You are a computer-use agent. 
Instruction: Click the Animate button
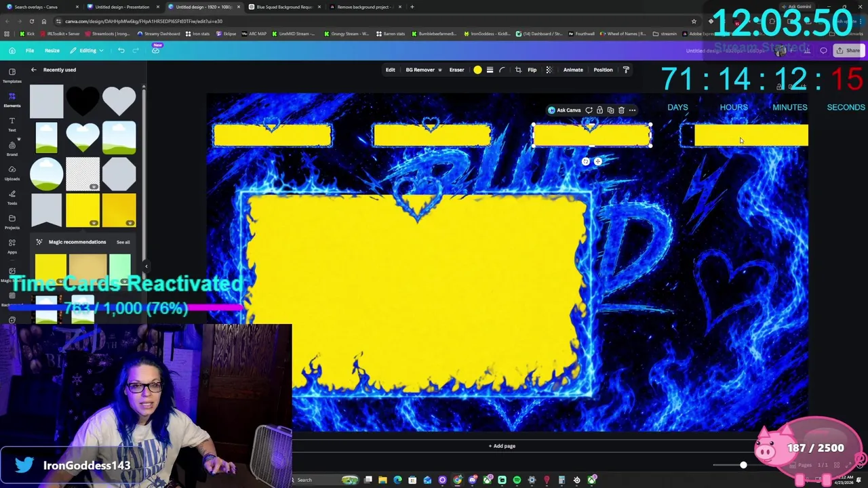tap(573, 70)
